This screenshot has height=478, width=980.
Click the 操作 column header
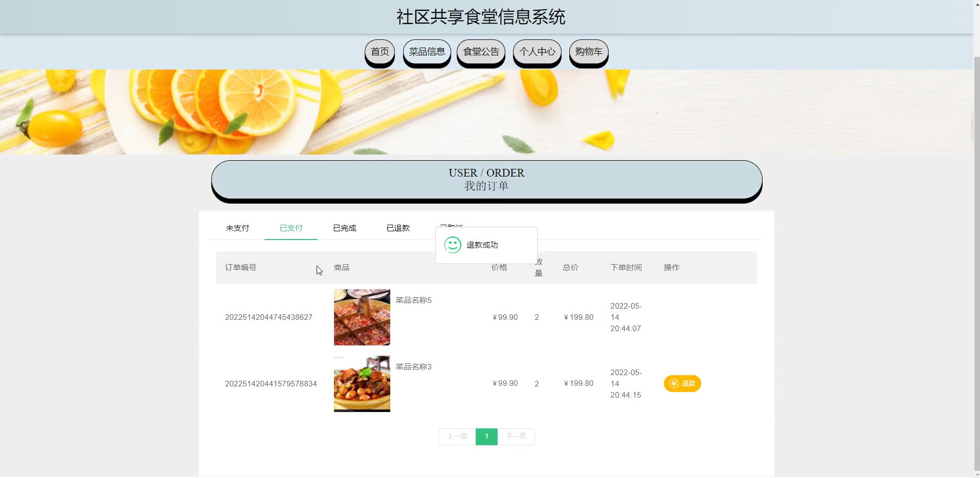(x=672, y=268)
